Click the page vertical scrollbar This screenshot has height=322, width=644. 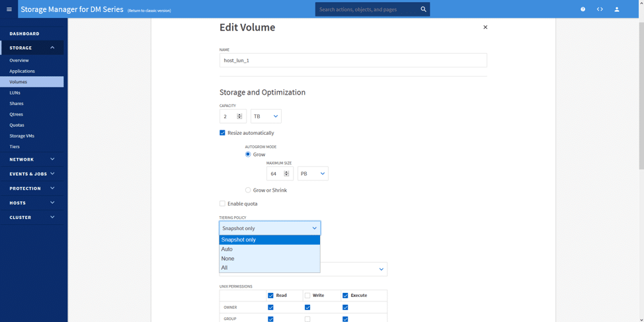(641, 95)
